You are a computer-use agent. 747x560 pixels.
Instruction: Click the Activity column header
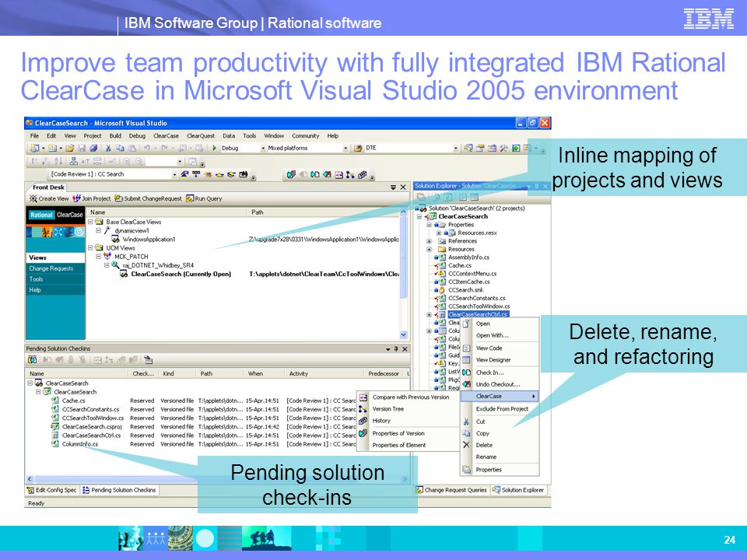tap(325, 374)
